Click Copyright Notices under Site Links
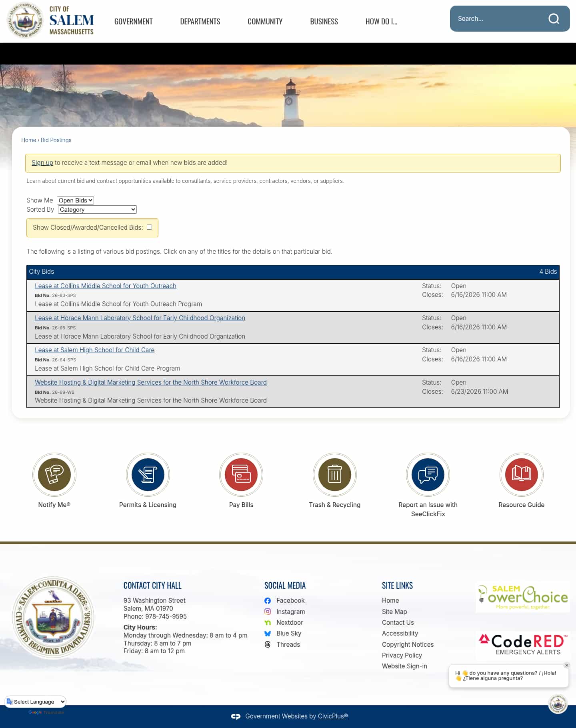576x728 pixels. (x=408, y=644)
